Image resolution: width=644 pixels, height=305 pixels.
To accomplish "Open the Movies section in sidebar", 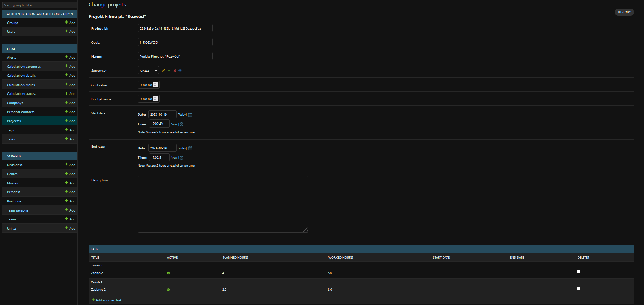I will (12, 183).
